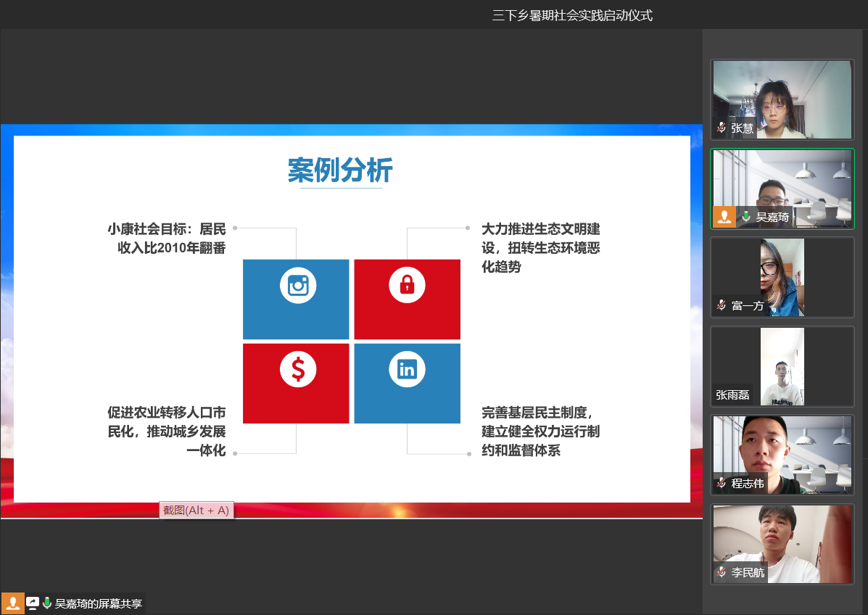Click the green microphone icon beside 吴嘉琦的屏幕共享
Image resolution: width=868 pixels, height=615 pixels.
[x=47, y=603]
